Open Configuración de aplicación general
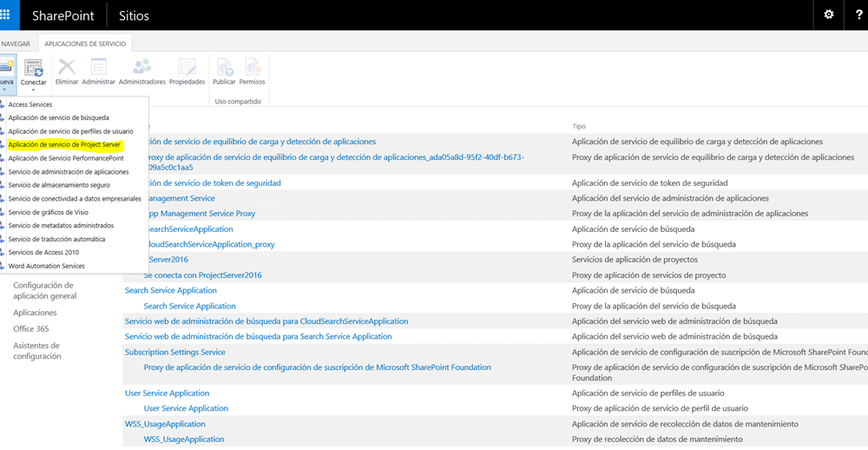The width and height of the screenshot is (868, 450). [x=45, y=290]
